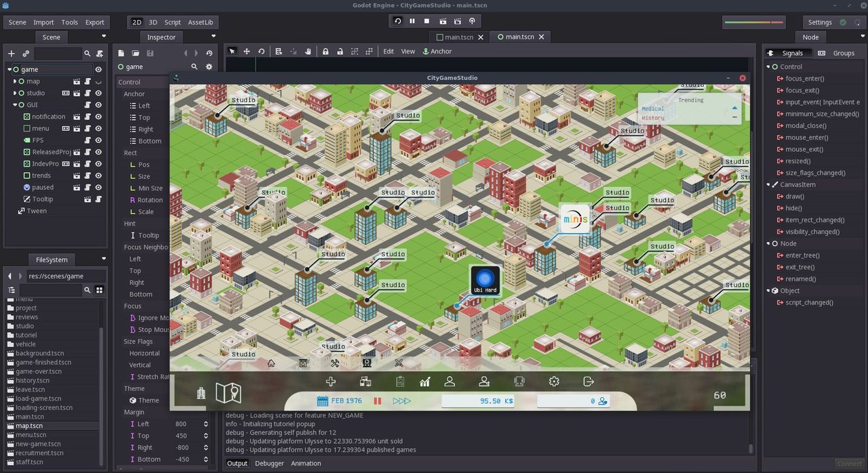Switch to the Script workspace
Viewport: 868px width, 473px height.
click(x=172, y=22)
